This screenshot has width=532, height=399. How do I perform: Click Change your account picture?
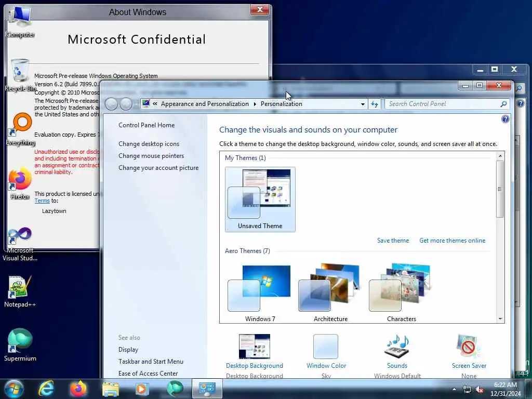(x=158, y=168)
